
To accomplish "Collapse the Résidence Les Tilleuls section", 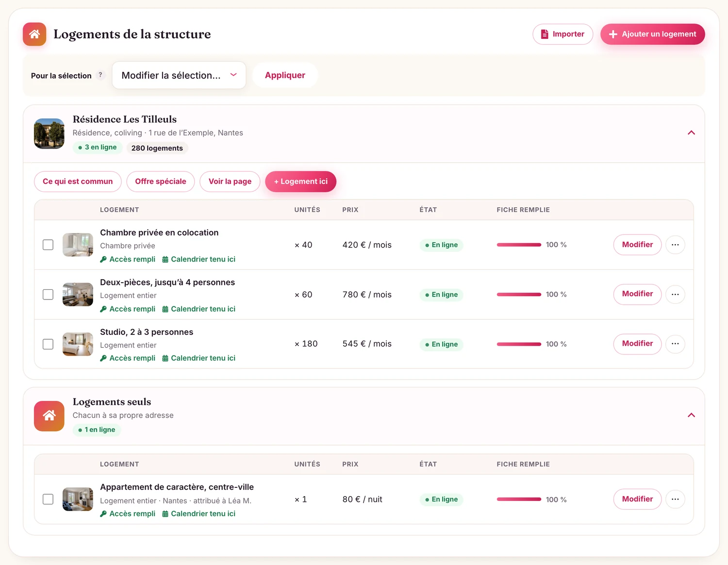I will coord(692,133).
